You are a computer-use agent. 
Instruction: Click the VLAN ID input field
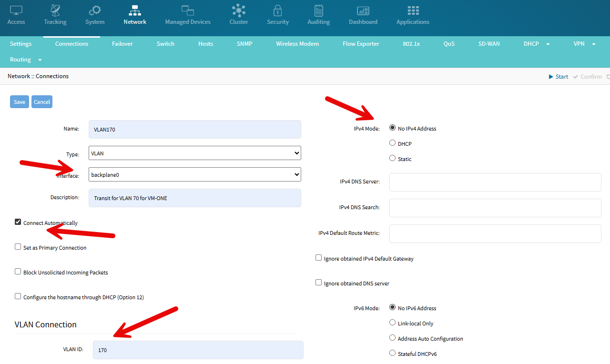click(198, 350)
